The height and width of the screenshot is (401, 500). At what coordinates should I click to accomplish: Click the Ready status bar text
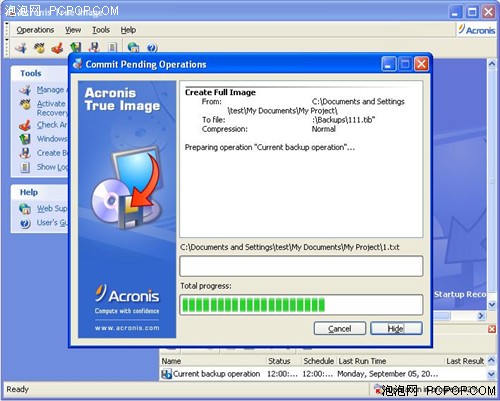pos(18,389)
